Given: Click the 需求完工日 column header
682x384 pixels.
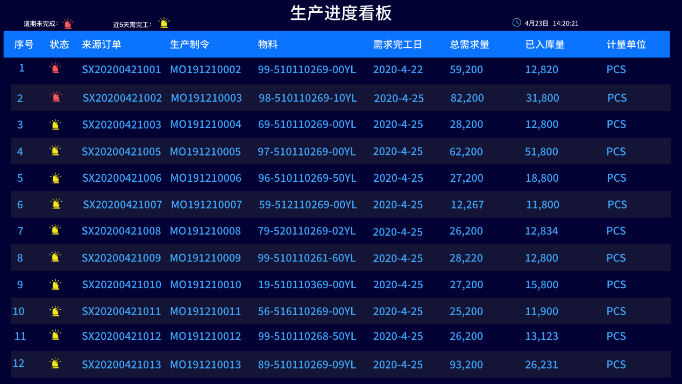Looking at the screenshot, I should point(398,44).
